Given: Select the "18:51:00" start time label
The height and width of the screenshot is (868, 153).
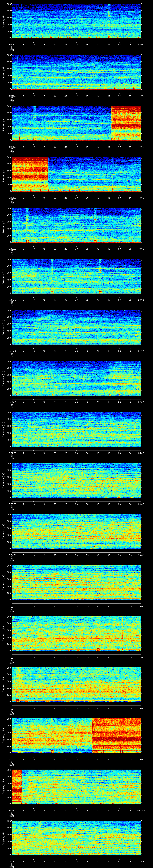Looking at the screenshot, I should 12,402.
